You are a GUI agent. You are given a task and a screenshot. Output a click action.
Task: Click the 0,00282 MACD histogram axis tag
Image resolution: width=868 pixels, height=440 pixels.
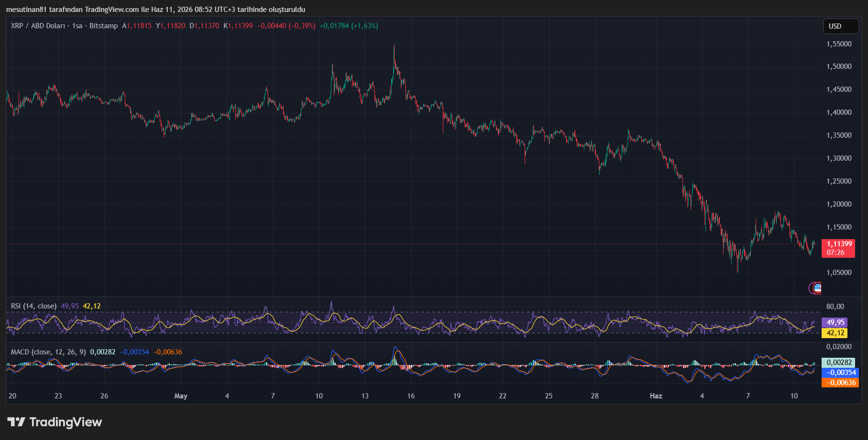pyautogui.click(x=839, y=363)
